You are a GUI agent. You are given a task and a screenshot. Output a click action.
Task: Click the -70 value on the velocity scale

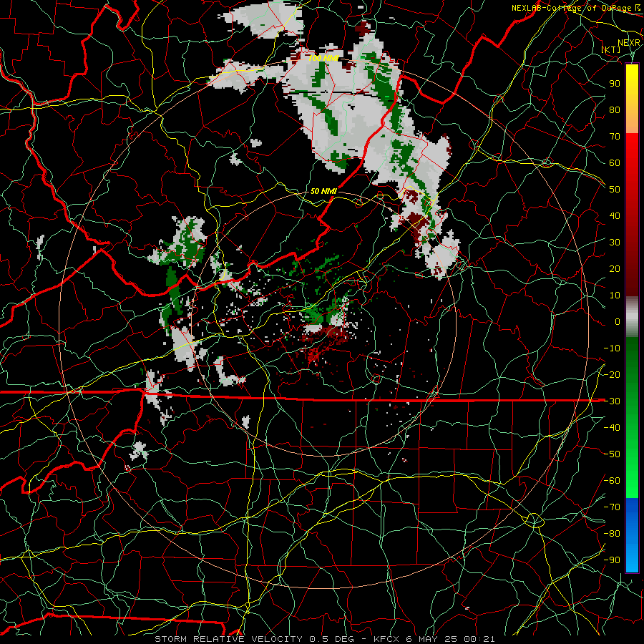pyautogui.click(x=612, y=507)
